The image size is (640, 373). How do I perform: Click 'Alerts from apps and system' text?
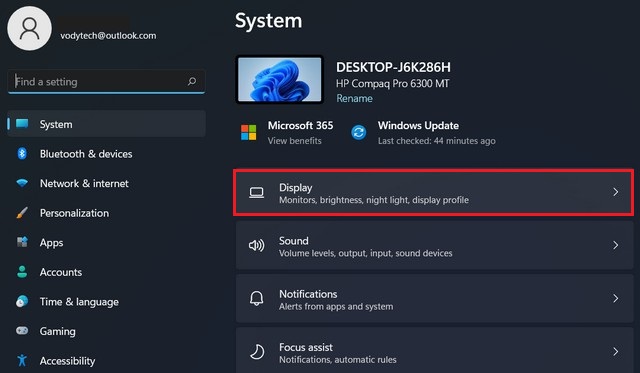tap(336, 306)
